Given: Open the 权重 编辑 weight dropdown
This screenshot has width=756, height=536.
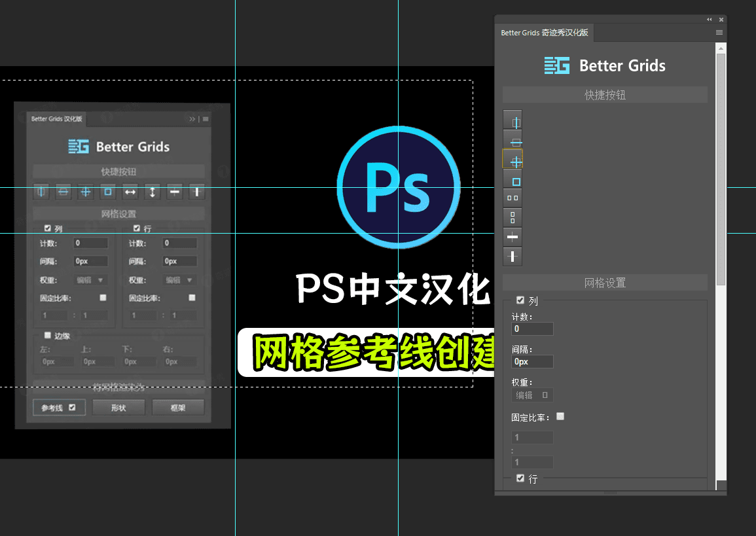Looking at the screenshot, I should (x=532, y=395).
